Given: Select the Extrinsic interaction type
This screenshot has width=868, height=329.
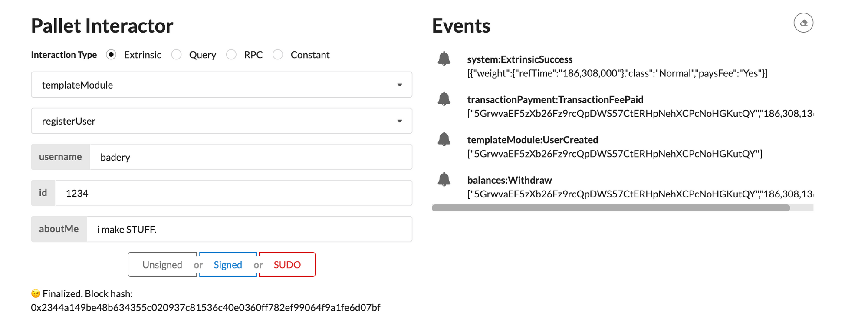Looking at the screenshot, I should click(112, 55).
